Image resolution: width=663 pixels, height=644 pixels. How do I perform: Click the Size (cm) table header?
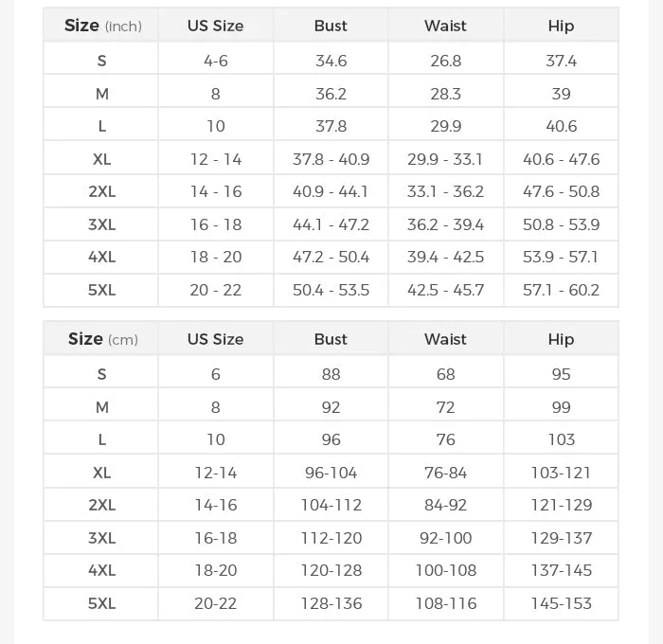(102, 339)
